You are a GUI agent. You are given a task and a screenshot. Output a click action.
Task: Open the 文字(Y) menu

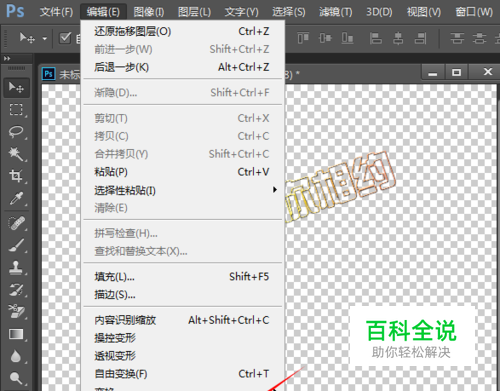point(242,12)
